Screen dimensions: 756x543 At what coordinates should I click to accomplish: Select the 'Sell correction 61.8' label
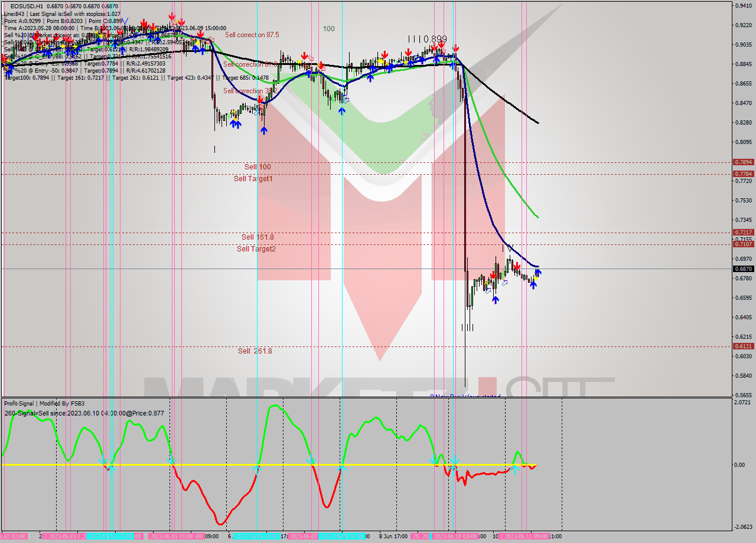[x=250, y=64]
